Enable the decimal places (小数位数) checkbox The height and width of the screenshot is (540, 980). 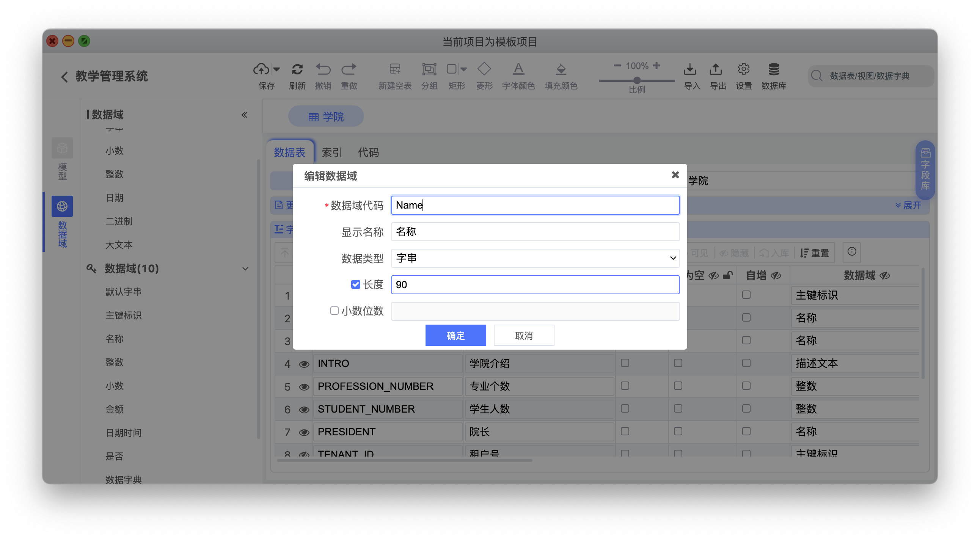[334, 311]
